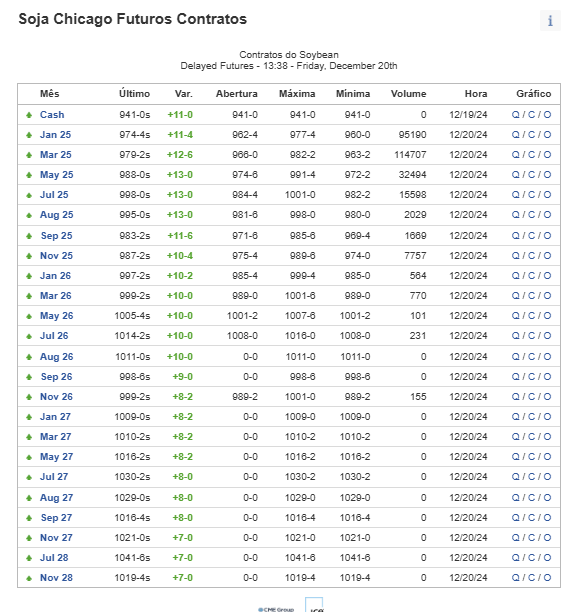Open the May 25 contract link
This screenshot has width=570, height=612.
point(57,175)
